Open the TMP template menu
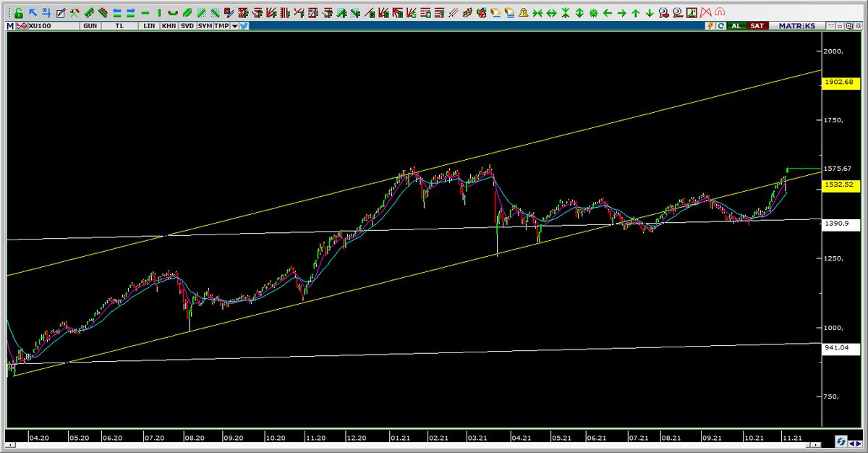Viewport: 868px width, 453px height. pyautogui.click(x=221, y=26)
